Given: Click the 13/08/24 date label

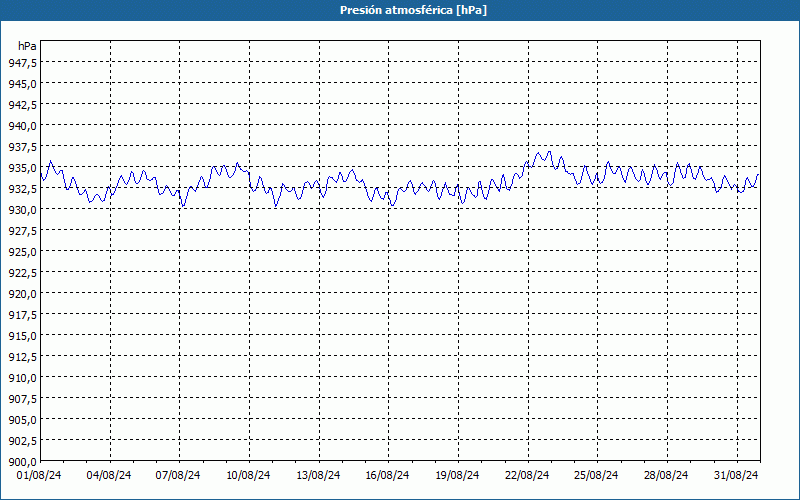Looking at the screenshot, I should (318, 475).
